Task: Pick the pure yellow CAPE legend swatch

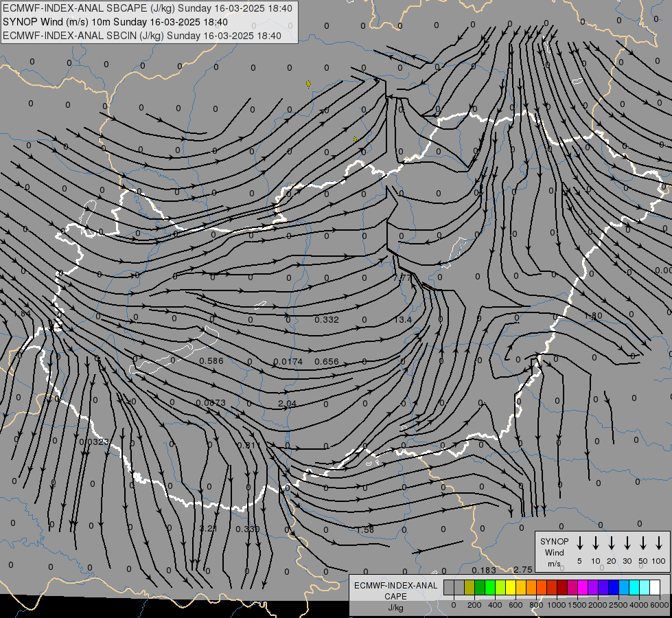Action: point(511,588)
